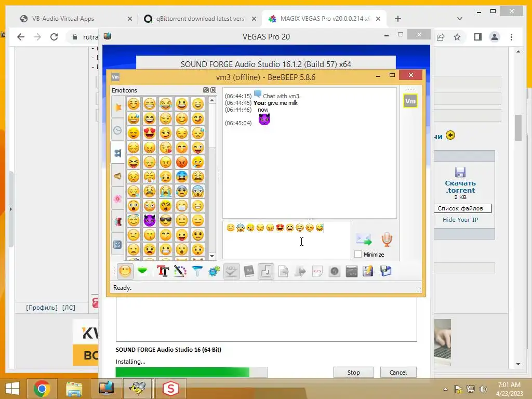This screenshot has width=532, height=399.
Task: Open Chrome tab search chevron dropdown
Action: [x=460, y=19]
